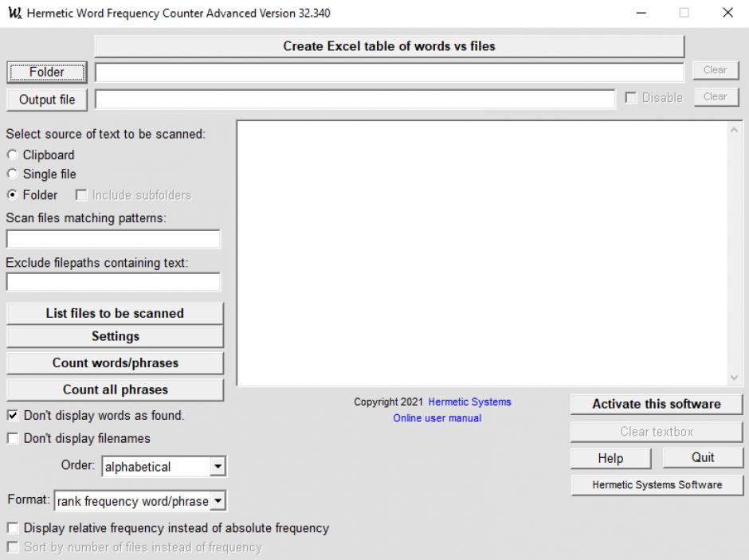The image size is (749, 560).
Task: Open the Format dropdown
Action: pyautogui.click(x=218, y=501)
